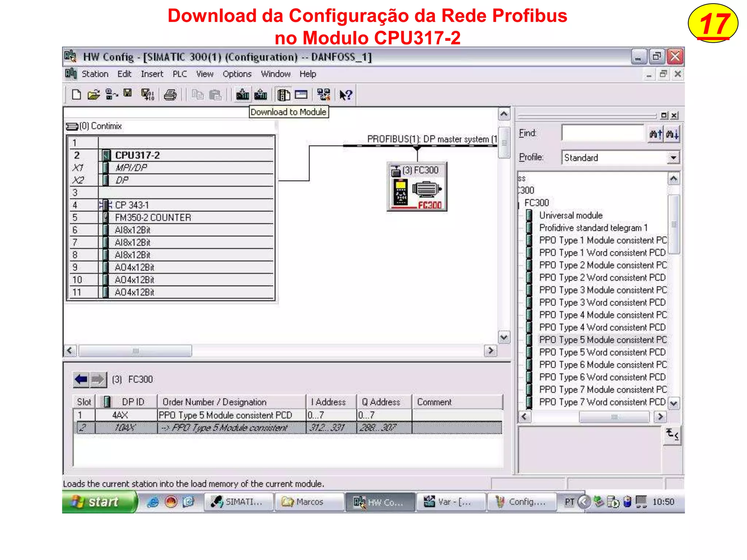
Task: Select PPO Type 1 Word consistent PCD
Action: click(x=603, y=253)
